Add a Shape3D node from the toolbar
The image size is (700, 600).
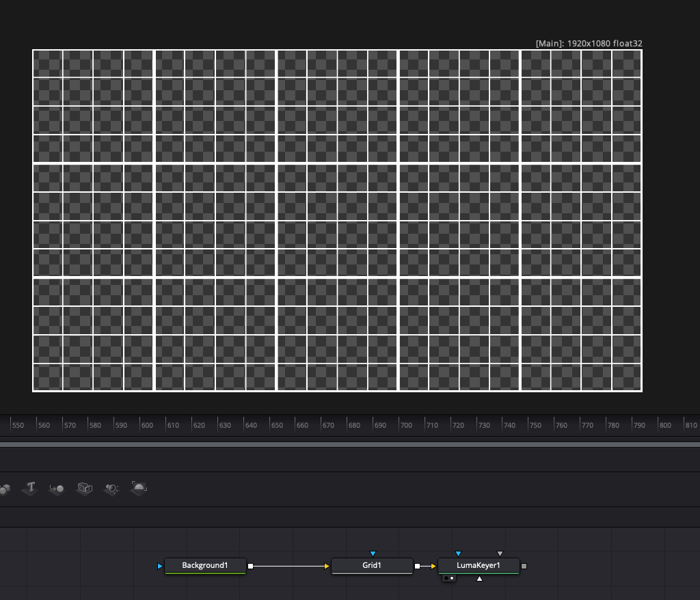(5, 489)
